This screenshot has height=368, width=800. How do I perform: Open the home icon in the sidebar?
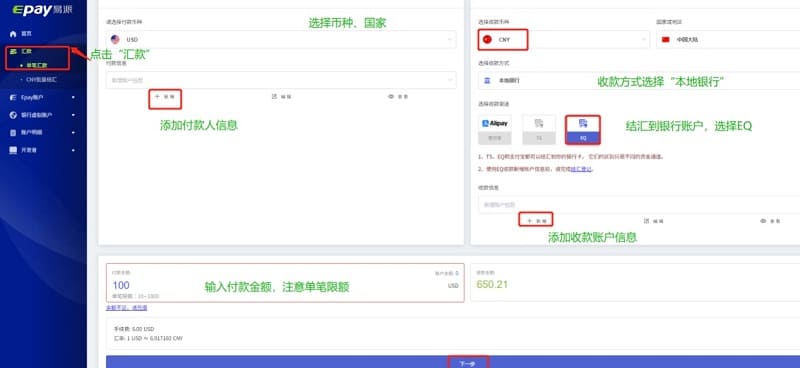(x=13, y=34)
